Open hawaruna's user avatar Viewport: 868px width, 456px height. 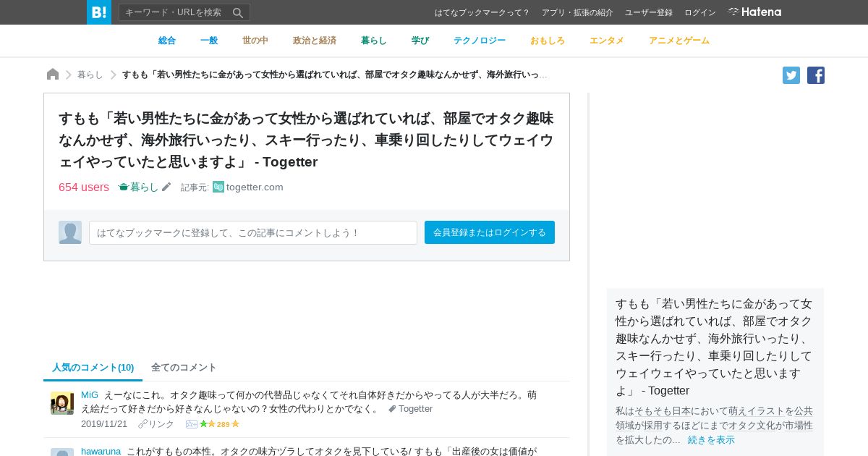click(x=62, y=452)
